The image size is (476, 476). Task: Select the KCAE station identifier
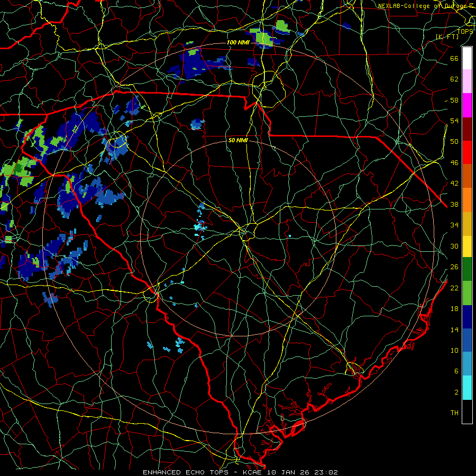coord(253,472)
